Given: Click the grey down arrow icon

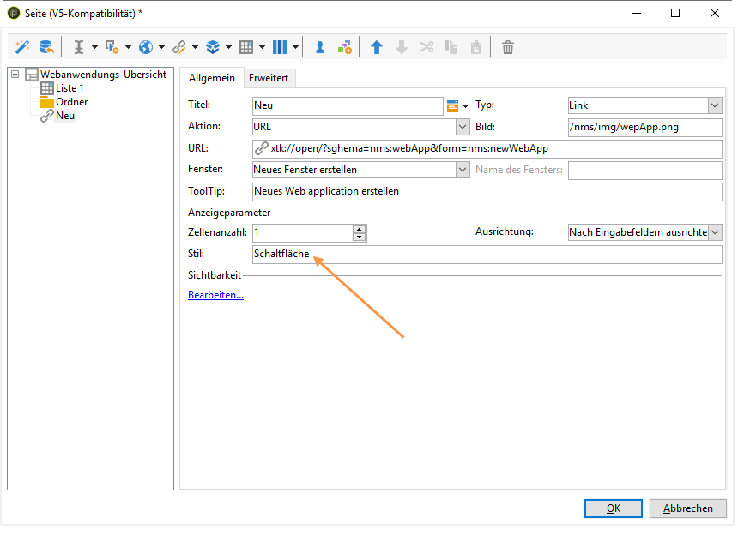Looking at the screenshot, I should (x=401, y=47).
